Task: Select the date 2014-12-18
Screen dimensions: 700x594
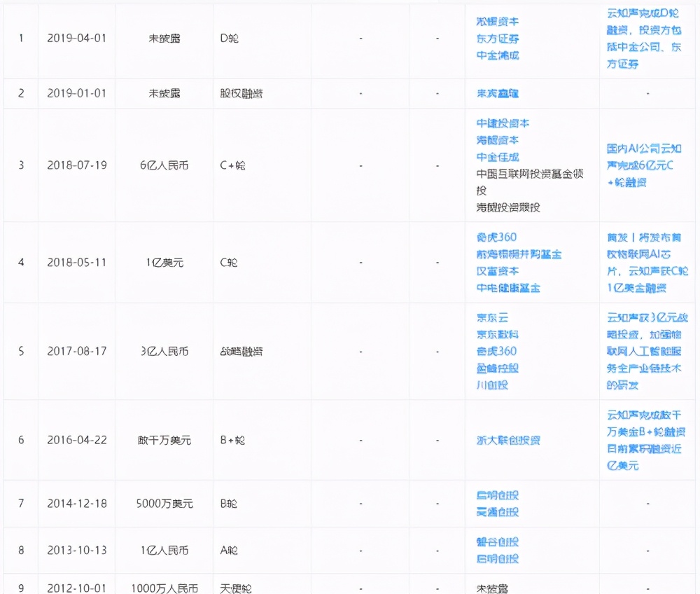Action: [77, 504]
